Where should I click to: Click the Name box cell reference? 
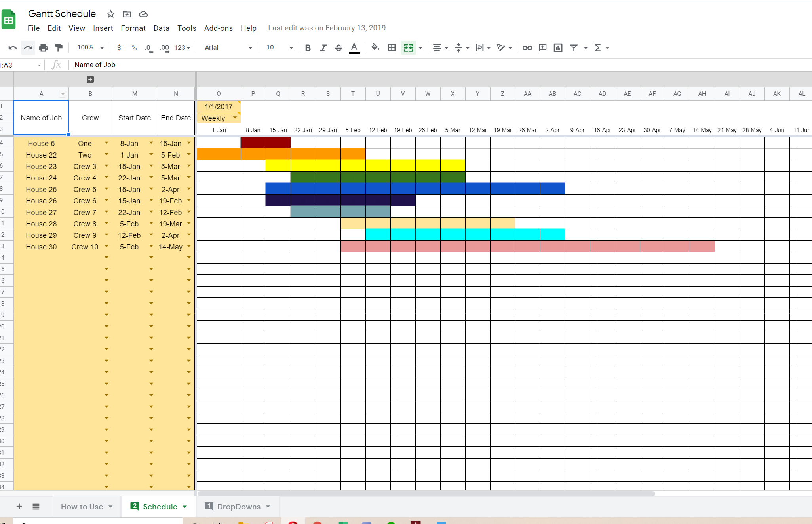tap(21, 65)
